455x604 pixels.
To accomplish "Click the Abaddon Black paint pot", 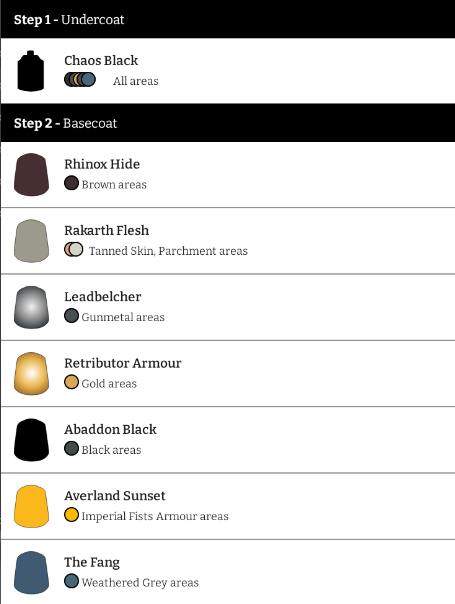I will coord(31,440).
